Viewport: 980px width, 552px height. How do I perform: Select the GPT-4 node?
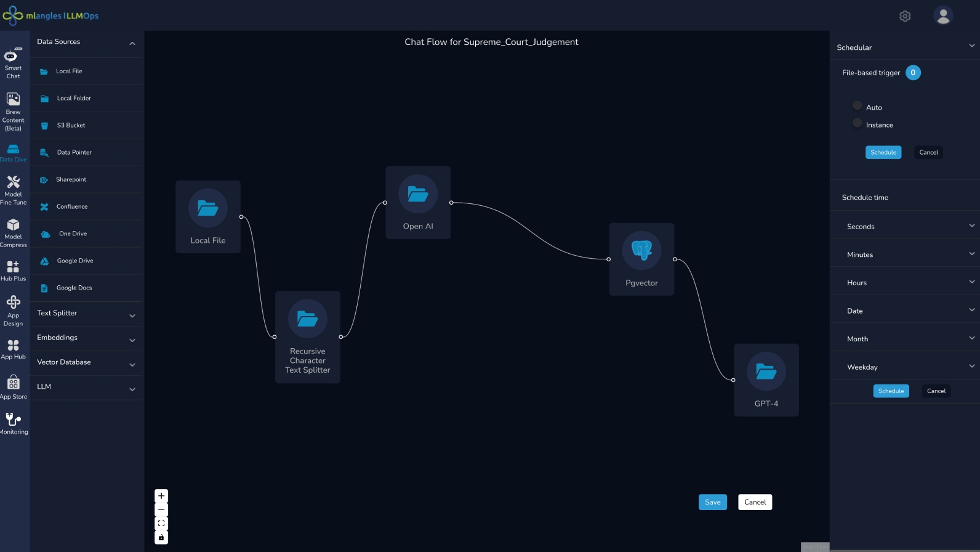pyautogui.click(x=766, y=380)
